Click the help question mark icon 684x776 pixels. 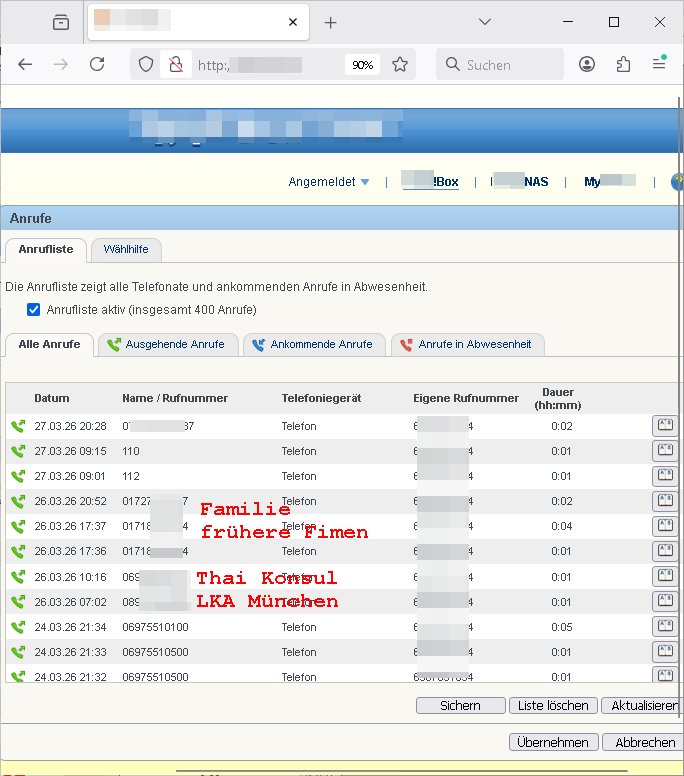pos(677,182)
